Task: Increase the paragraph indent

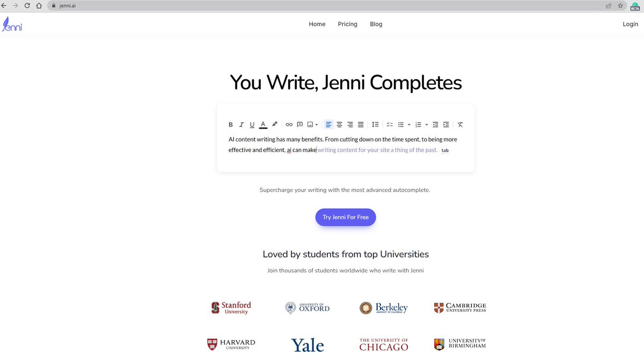Action: (446, 124)
